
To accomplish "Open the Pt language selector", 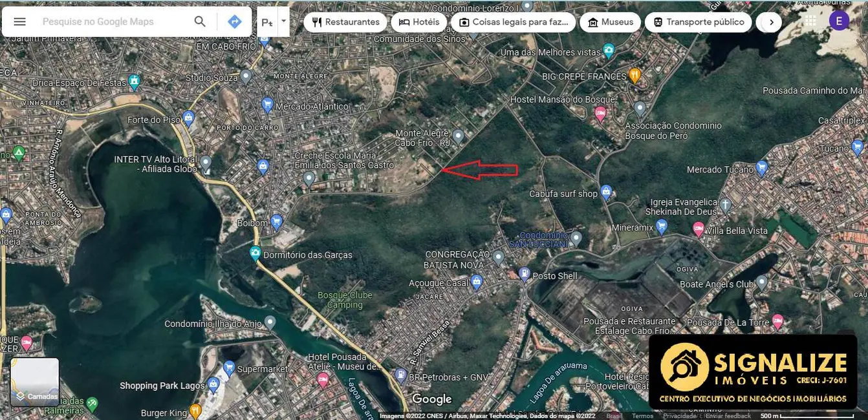I will coord(267,21).
